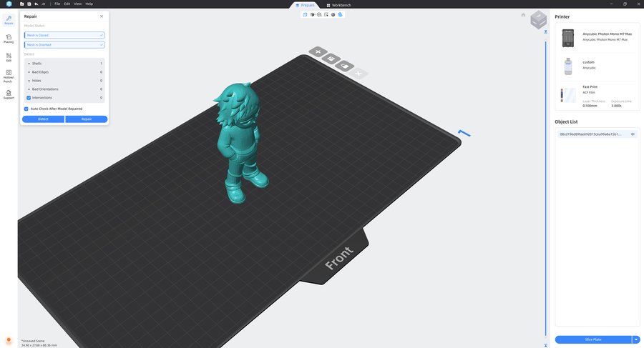
Task: Click the Shells row
Action: click(64, 64)
